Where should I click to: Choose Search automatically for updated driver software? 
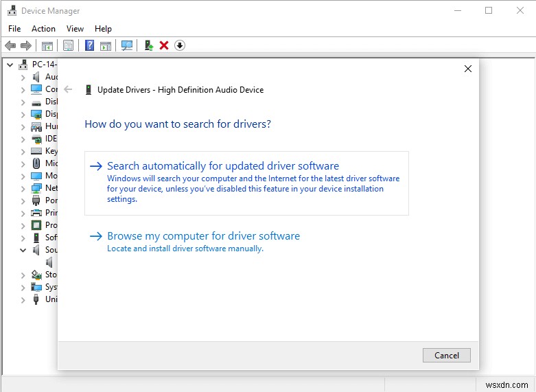tap(223, 166)
